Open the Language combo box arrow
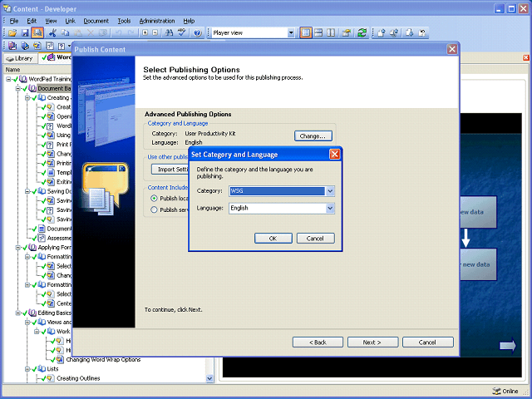532x399 pixels. [x=330, y=208]
